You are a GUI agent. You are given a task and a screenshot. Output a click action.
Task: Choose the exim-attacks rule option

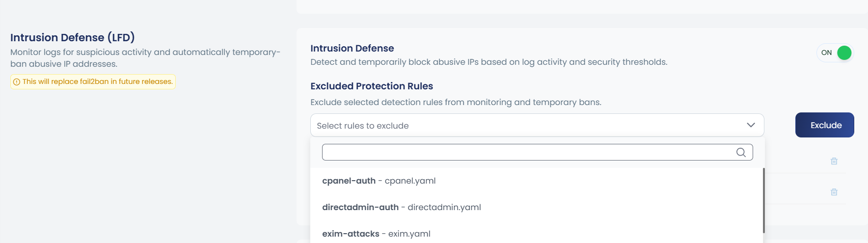[537, 233]
